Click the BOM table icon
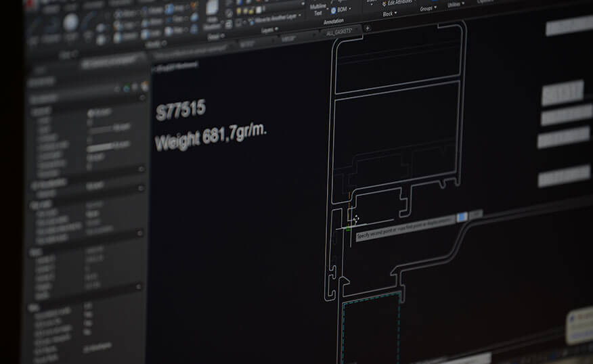Image resolution: width=593 pixels, height=364 pixels. click(333, 10)
